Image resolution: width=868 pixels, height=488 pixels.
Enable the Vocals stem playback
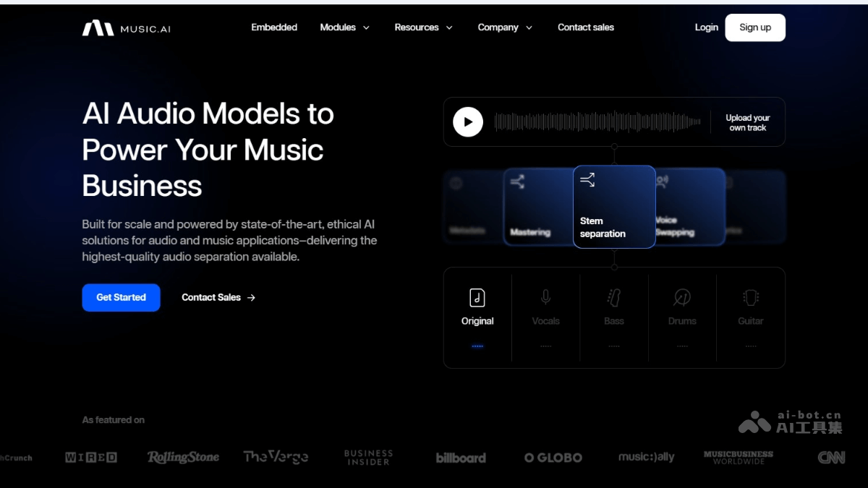pyautogui.click(x=545, y=346)
